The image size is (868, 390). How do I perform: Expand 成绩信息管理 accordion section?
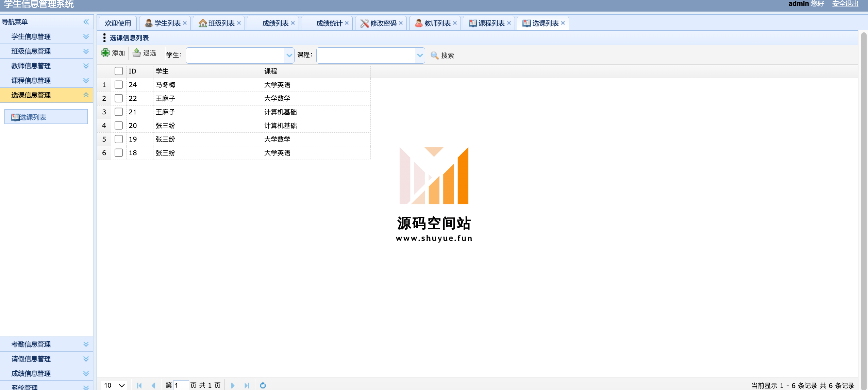pyautogui.click(x=47, y=373)
